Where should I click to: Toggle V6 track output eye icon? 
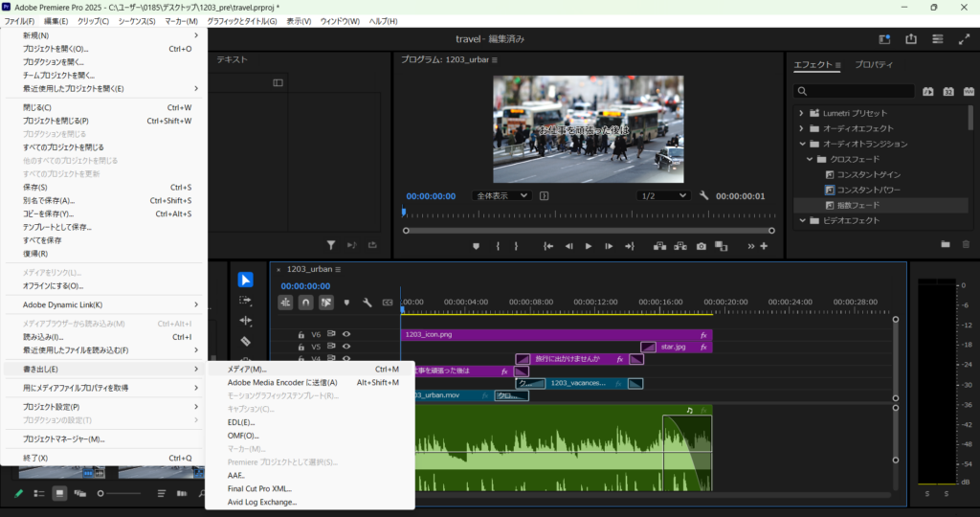346,334
